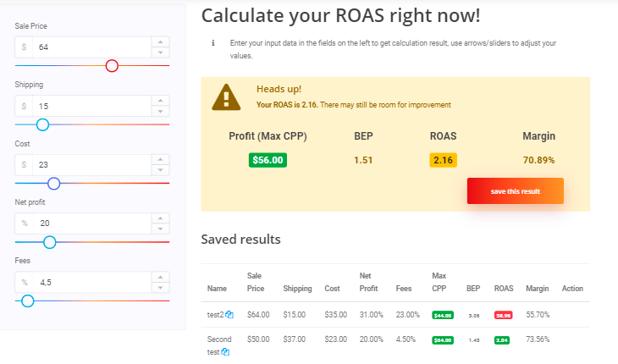Increase Net profit with the up arrow

point(160,218)
